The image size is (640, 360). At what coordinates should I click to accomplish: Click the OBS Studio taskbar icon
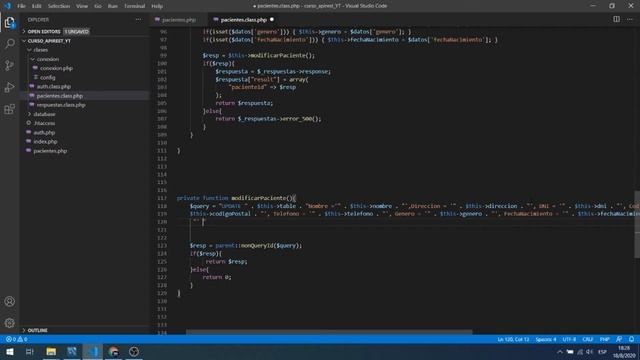pos(134,351)
